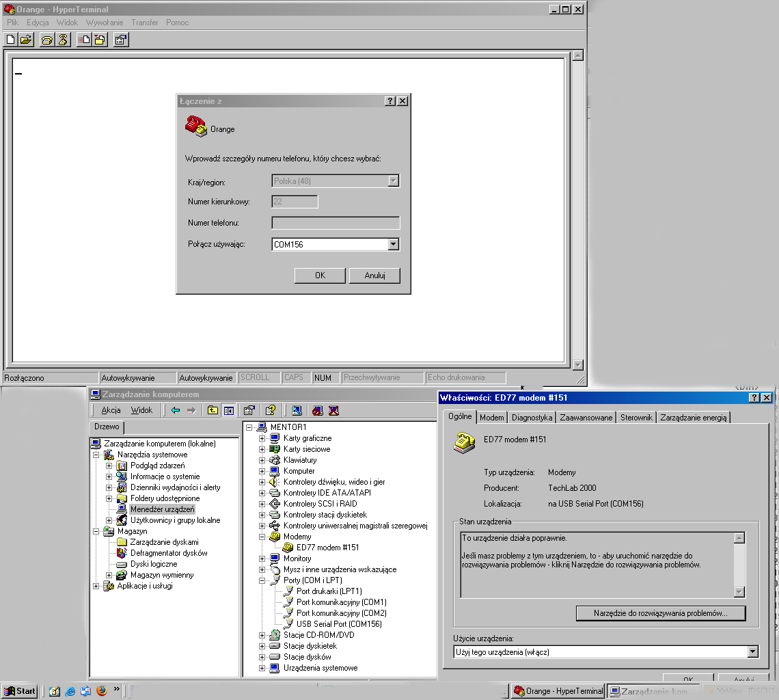Screen dimensions: 779x700
Task: Click the Receive icon in HyperTerminal toolbar
Action: (100, 40)
